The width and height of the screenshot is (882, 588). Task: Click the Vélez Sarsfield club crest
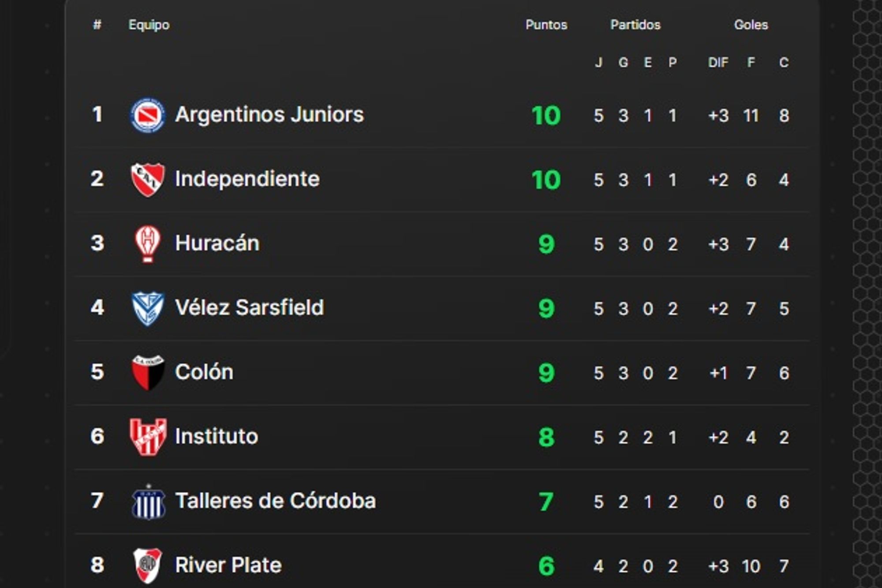pos(148,308)
